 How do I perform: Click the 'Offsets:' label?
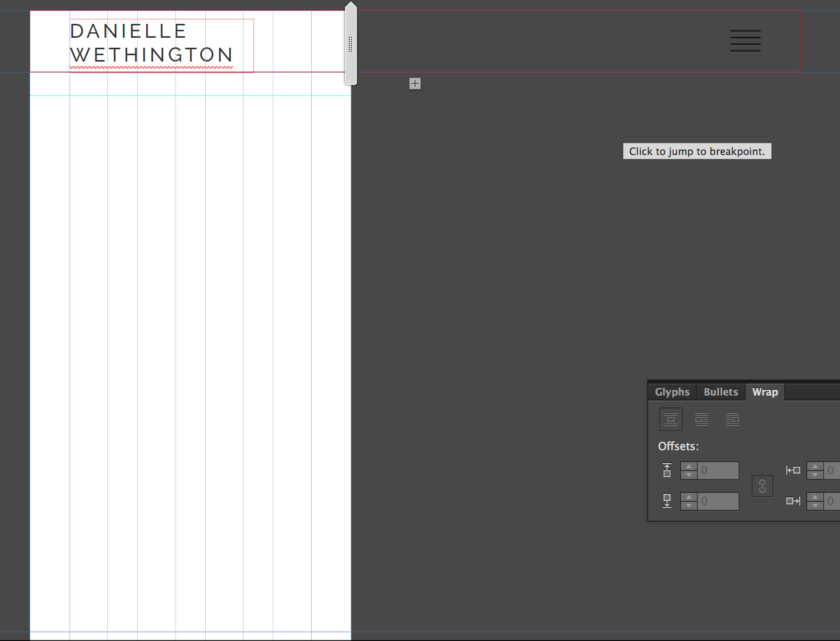point(678,446)
